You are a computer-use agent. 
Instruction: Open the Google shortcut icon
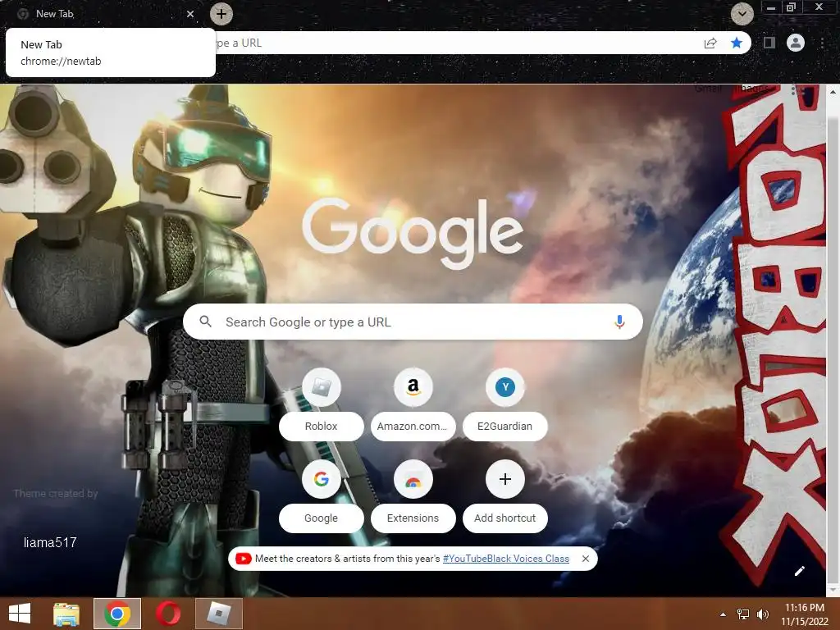point(322,479)
